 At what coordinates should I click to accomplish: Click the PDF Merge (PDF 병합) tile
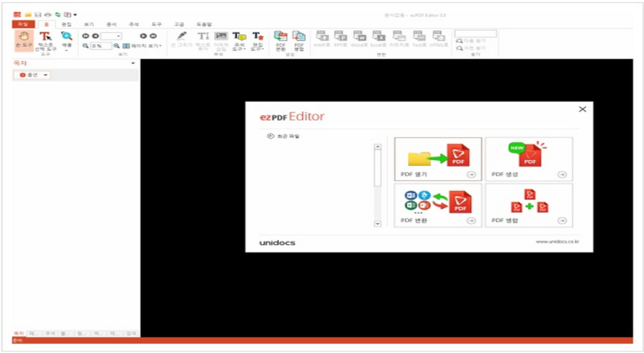[x=529, y=205]
